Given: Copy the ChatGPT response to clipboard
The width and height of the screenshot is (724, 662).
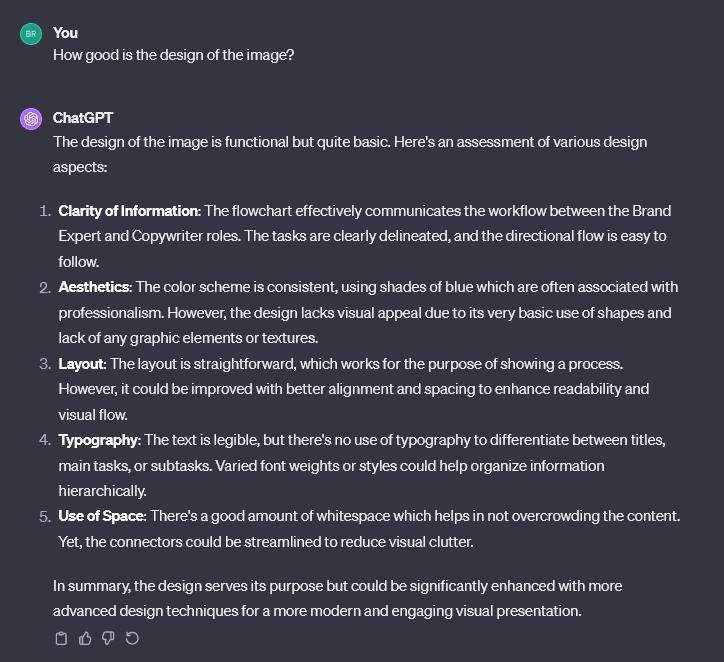Looking at the screenshot, I should [x=61, y=638].
